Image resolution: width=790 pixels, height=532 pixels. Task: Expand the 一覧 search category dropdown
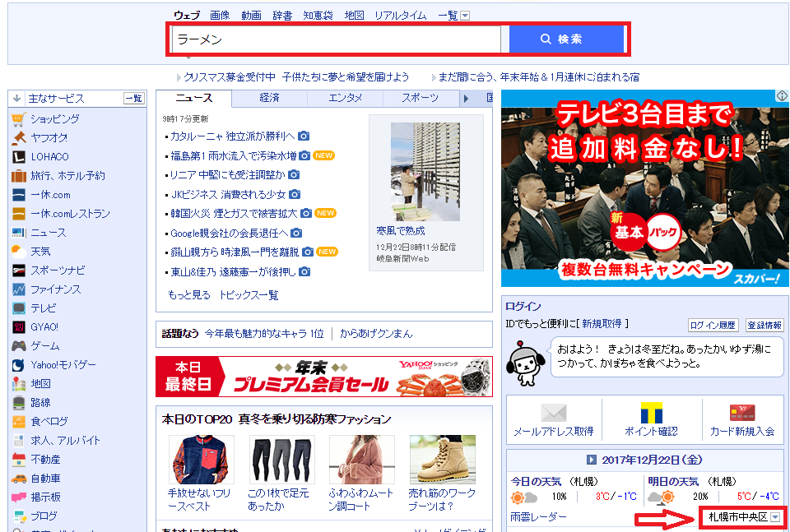point(465,16)
